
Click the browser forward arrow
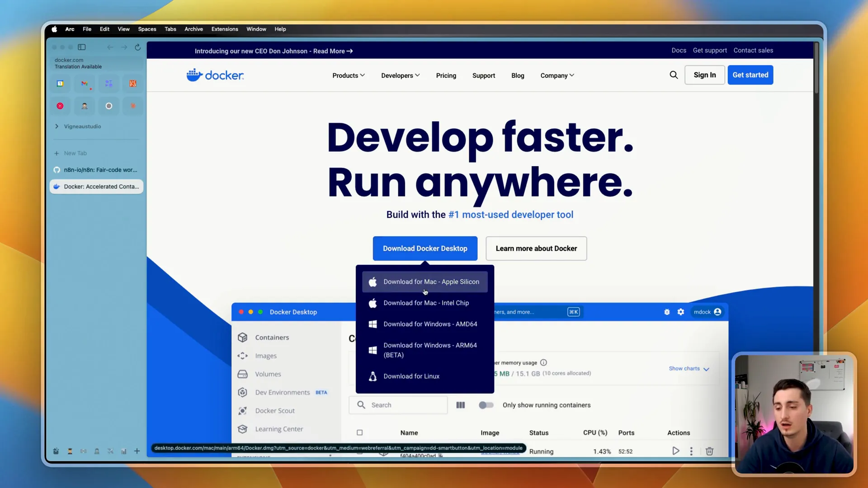coord(124,47)
